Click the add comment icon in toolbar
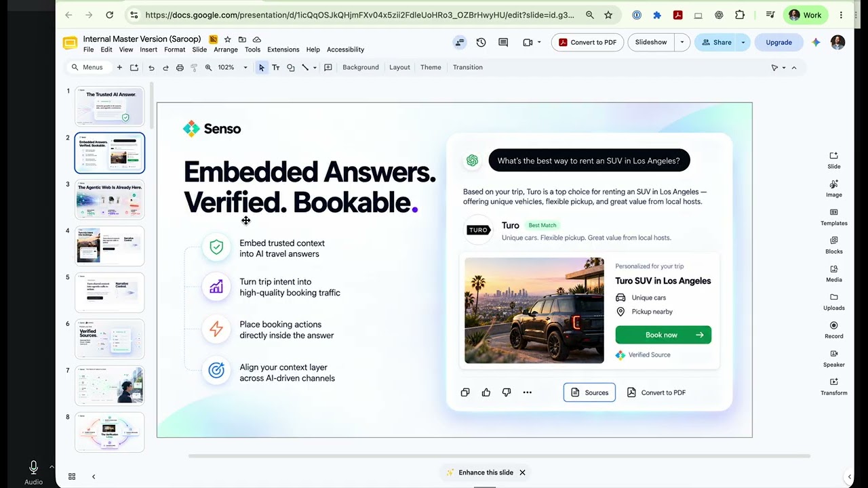 pos(328,68)
